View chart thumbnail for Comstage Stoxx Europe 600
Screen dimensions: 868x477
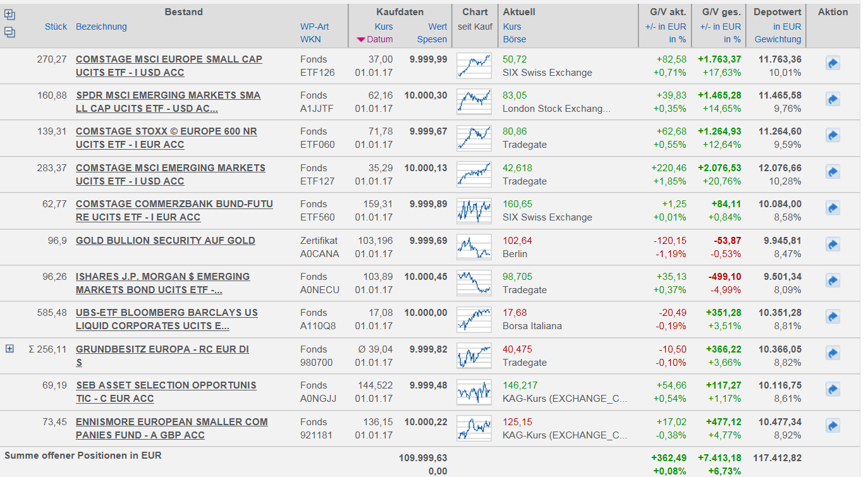coord(474,138)
